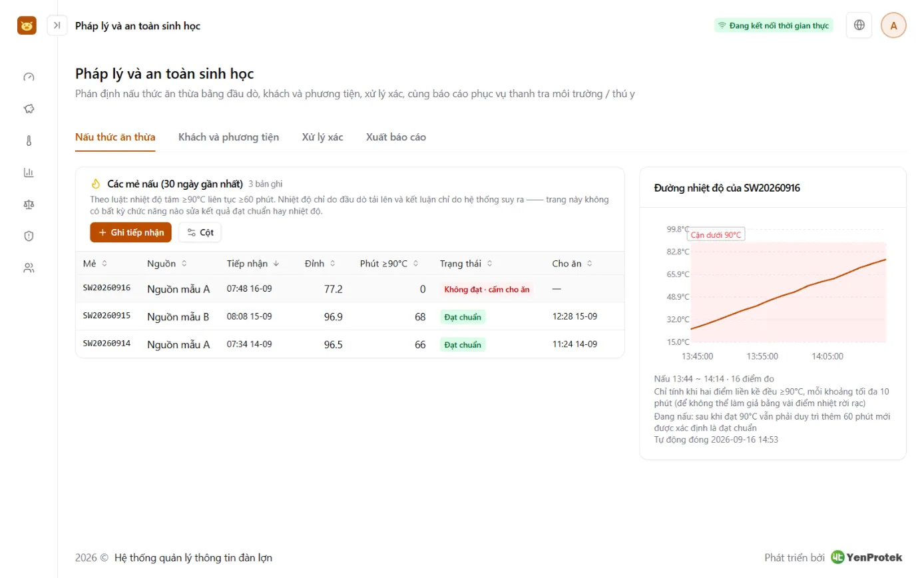Click the "Cận dưới 90°C" chart label
The height and width of the screenshot is (578, 924).
pos(716,235)
